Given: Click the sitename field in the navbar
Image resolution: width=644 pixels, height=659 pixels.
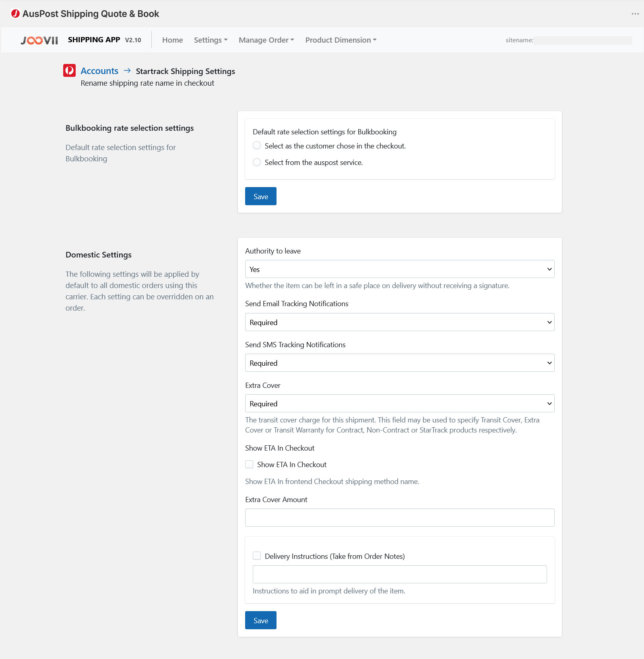Looking at the screenshot, I should point(583,40).
